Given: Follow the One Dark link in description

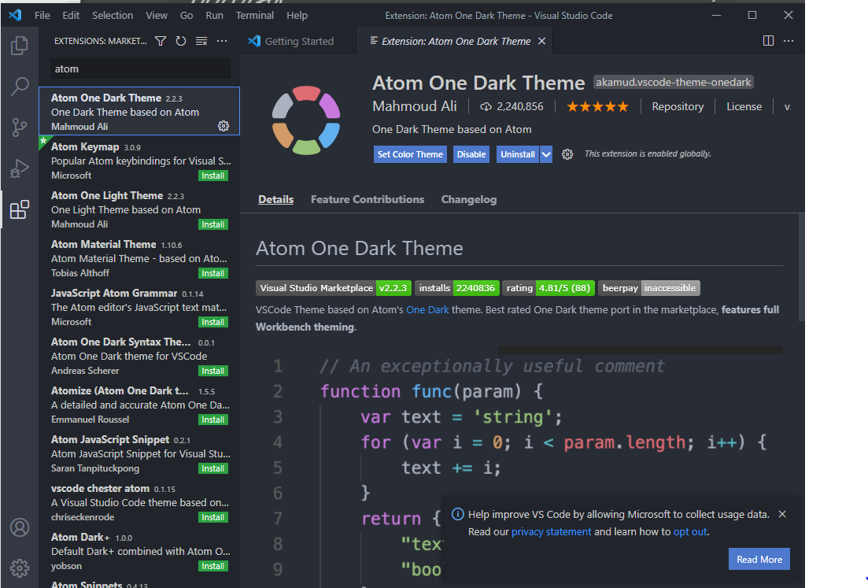Looking at the screenshot, I should click(x=427, y=309).
